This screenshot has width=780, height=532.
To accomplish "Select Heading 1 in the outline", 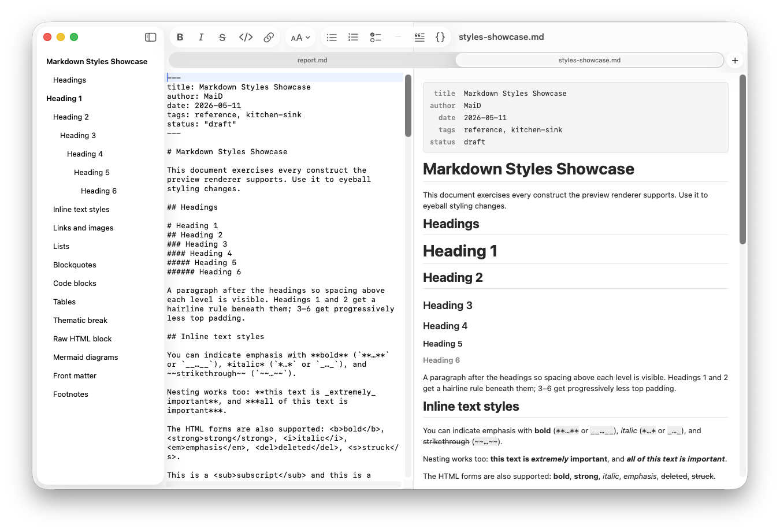I will coord(64,98).
